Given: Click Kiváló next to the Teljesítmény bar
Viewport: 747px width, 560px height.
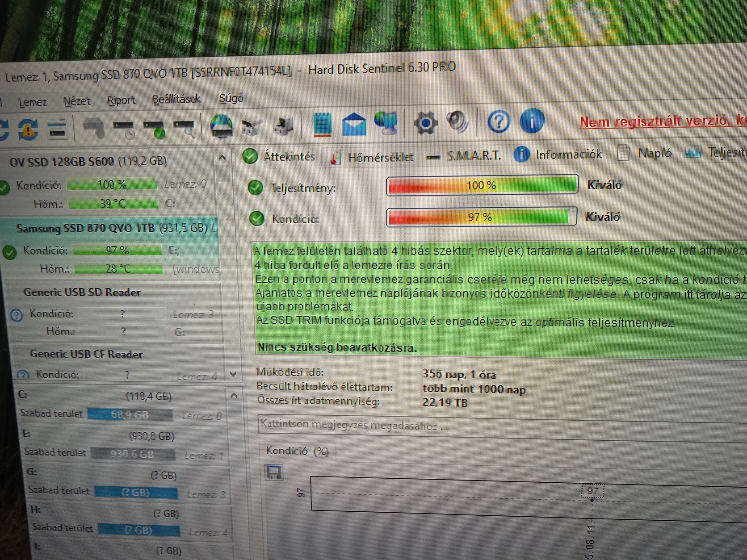Looking at the screenshot, I should point(605,184).
